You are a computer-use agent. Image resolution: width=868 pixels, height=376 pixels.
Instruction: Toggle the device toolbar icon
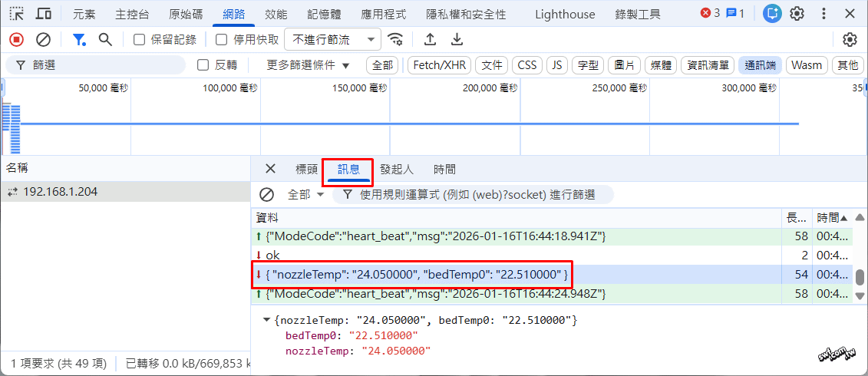(44, 14)
